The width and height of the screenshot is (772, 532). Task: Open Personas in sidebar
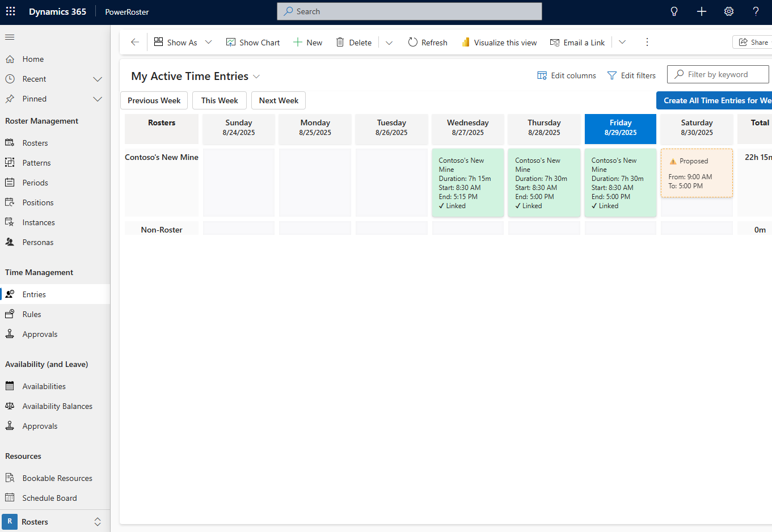pyautogui.click(x=55, y=242)
